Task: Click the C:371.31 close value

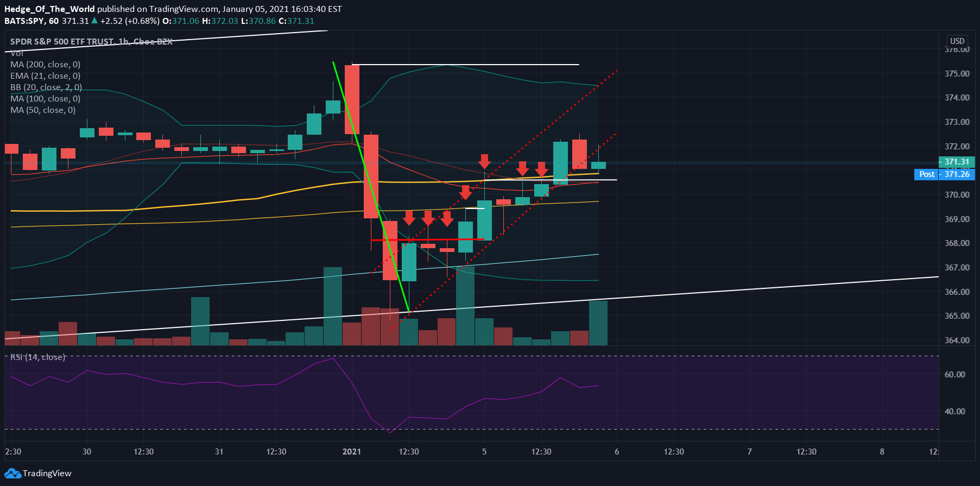Action: click(x=296, y=21)
